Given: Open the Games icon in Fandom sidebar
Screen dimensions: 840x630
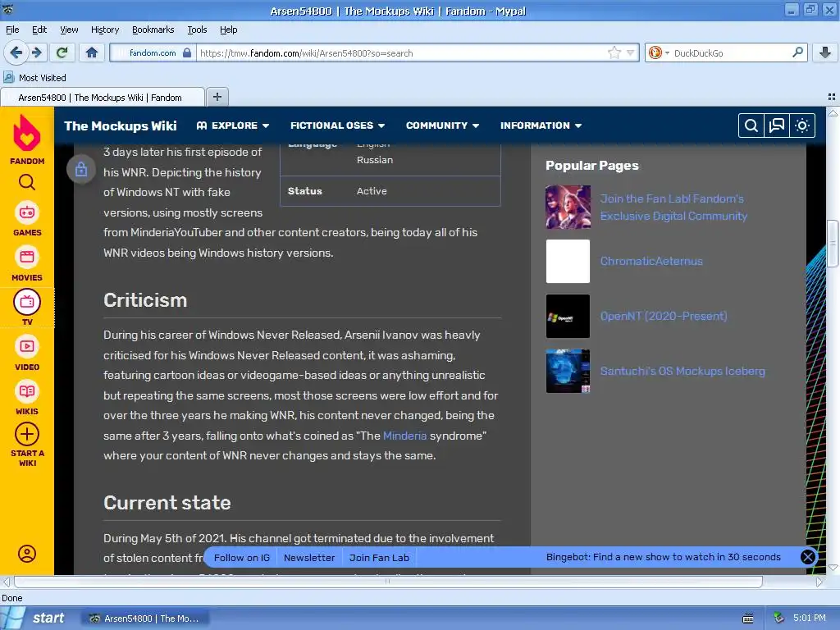Looking at the screenshot, I should point(27,212).
